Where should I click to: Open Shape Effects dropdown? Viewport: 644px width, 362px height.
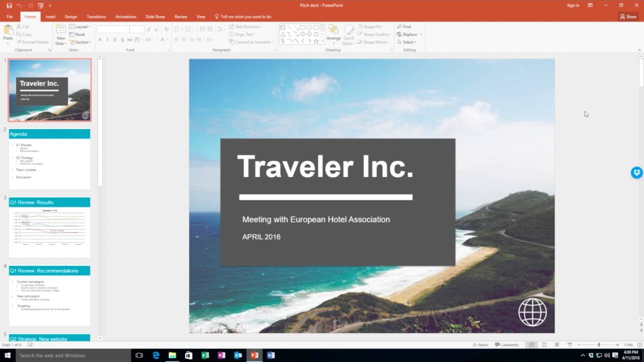point(374,42)
